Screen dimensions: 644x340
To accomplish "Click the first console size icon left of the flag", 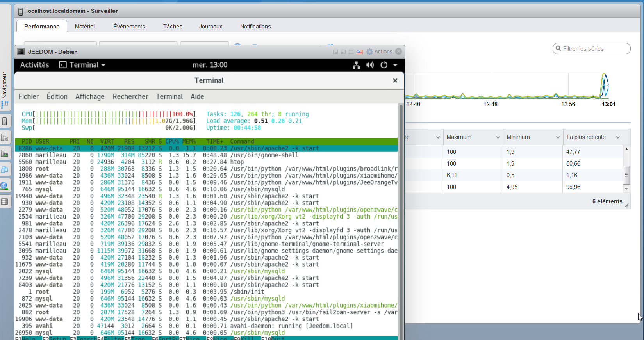I will coord(335,52).
